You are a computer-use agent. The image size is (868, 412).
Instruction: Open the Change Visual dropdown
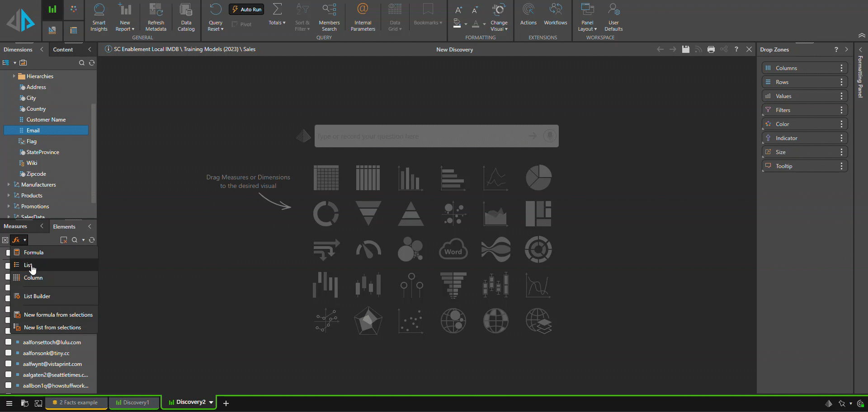(499, 17)
